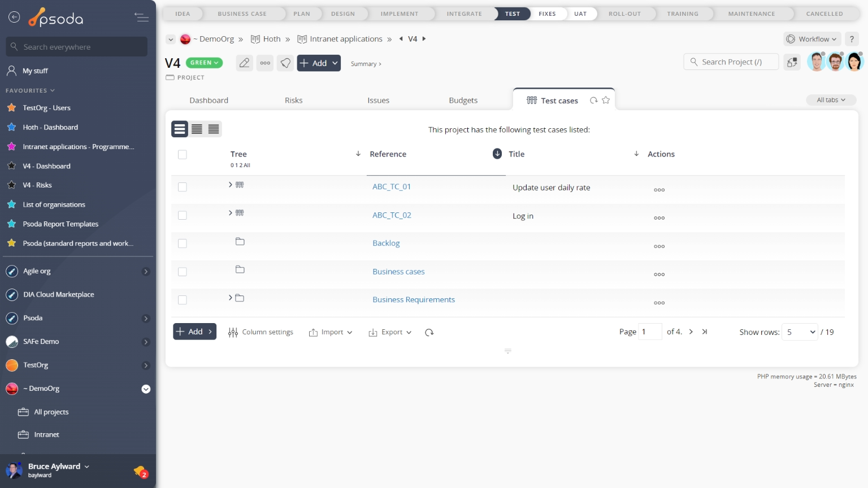Image resolution: width=868 pixels, height=488 pixels.
Task: Click the icon right of Search Project box
Action: point(792,62)
